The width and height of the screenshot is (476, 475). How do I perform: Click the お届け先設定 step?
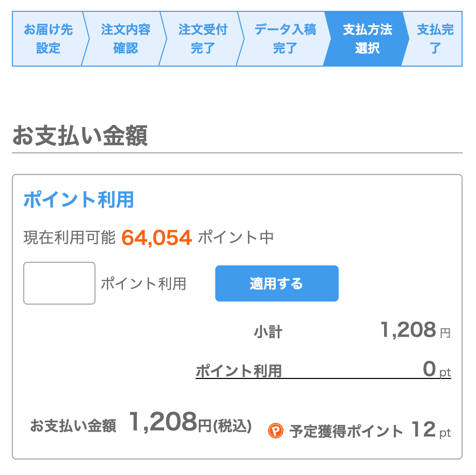[x=48, y=37]
